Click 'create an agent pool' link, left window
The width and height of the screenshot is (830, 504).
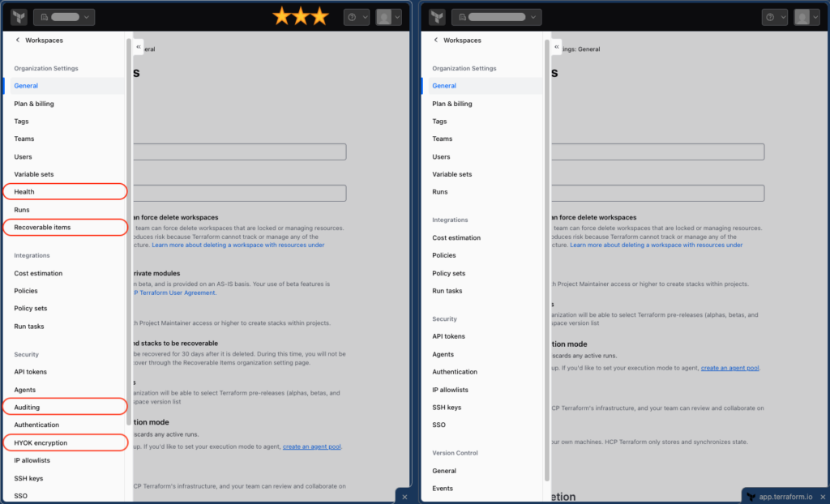pos(312,446)
